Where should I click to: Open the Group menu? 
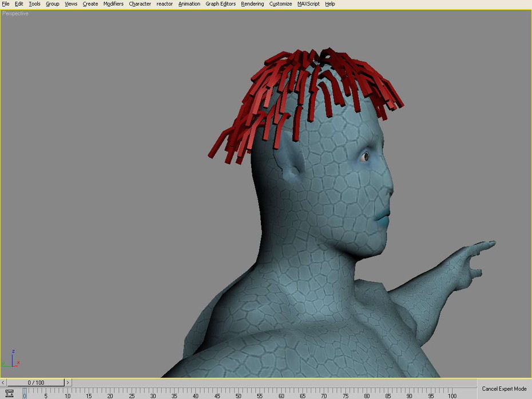tap(53, 4)
